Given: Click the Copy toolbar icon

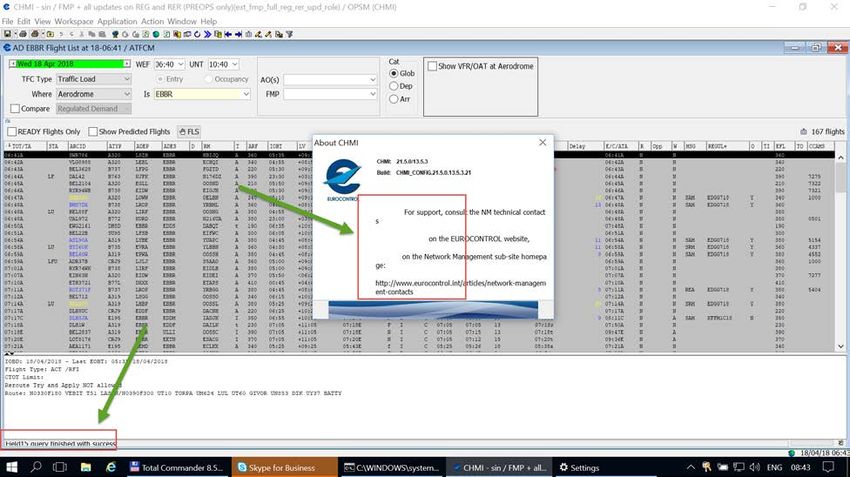Looking at the screenshot, I should click(x=92, y=34).
